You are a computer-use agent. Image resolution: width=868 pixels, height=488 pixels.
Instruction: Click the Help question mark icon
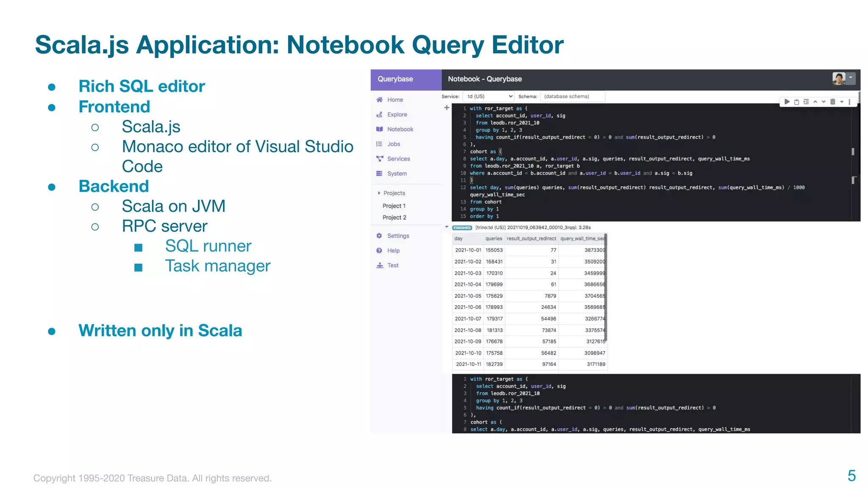point(379,250)
